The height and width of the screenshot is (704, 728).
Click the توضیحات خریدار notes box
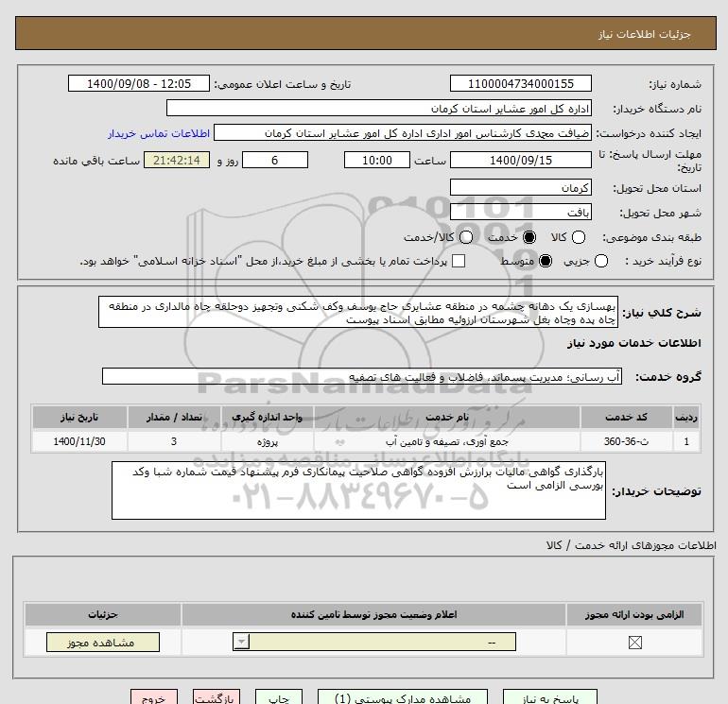click(x=358, y=490)
